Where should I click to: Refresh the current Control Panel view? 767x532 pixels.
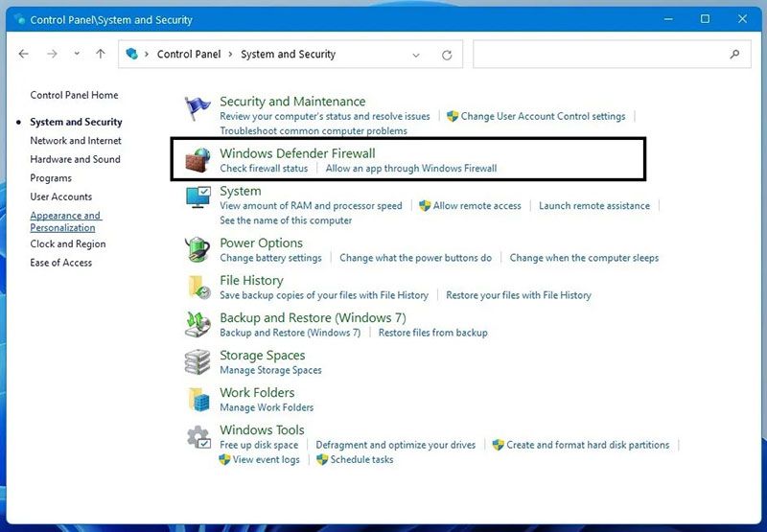[x=447, y=55]
